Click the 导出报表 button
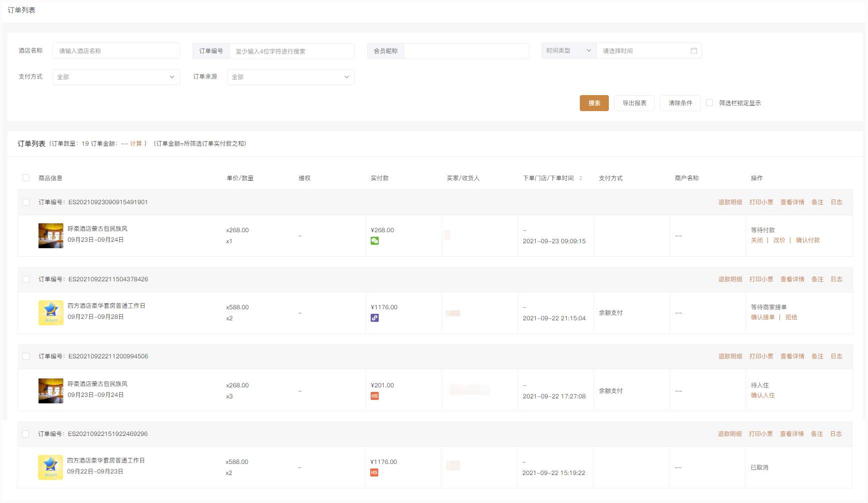Viewport: 868px width, 503px height. [x=634, y=103]
